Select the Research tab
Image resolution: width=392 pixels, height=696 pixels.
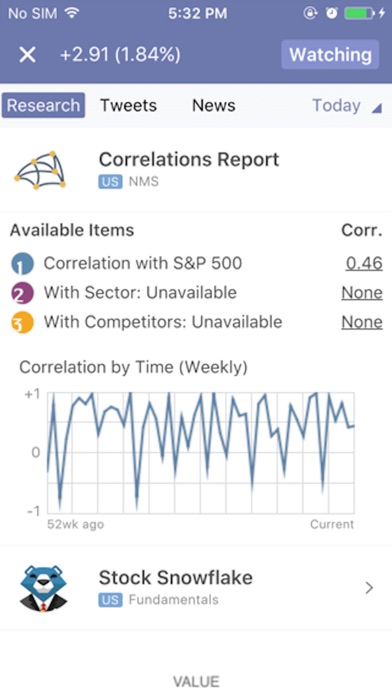point(43,105)
